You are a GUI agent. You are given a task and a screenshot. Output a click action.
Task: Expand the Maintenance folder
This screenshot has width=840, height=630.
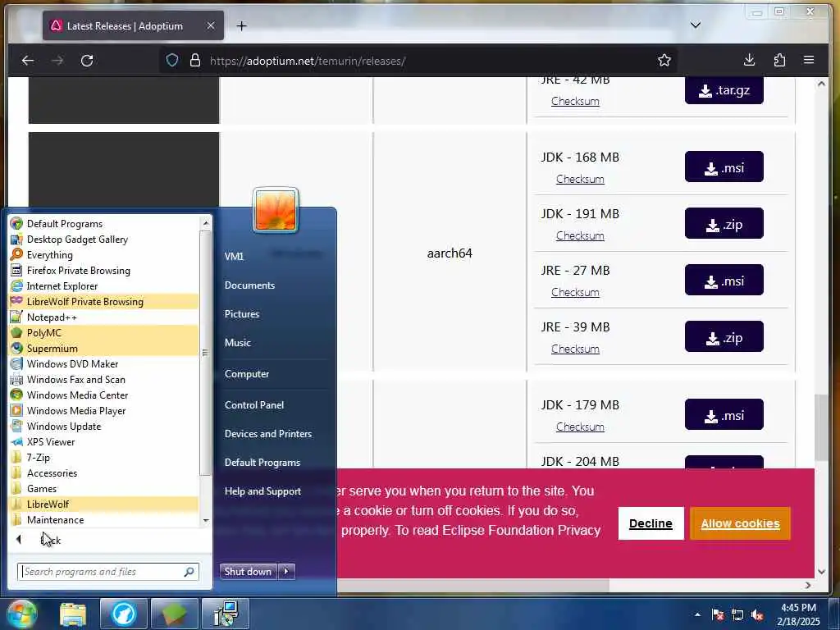[x=55, y=518]
